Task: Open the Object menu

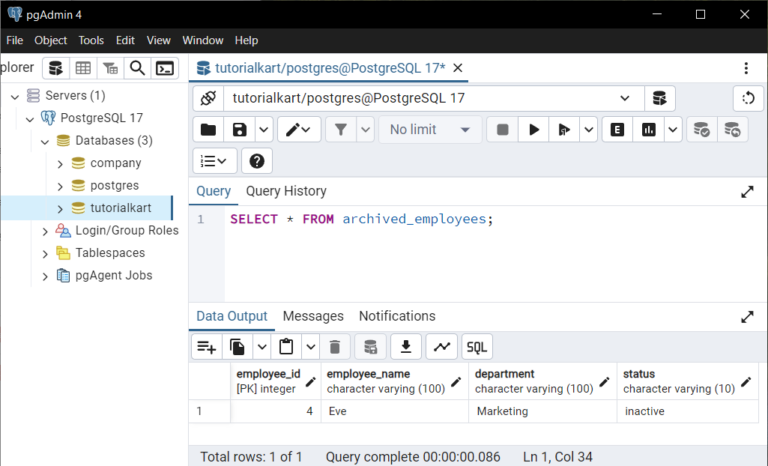Action: point(50,40)
